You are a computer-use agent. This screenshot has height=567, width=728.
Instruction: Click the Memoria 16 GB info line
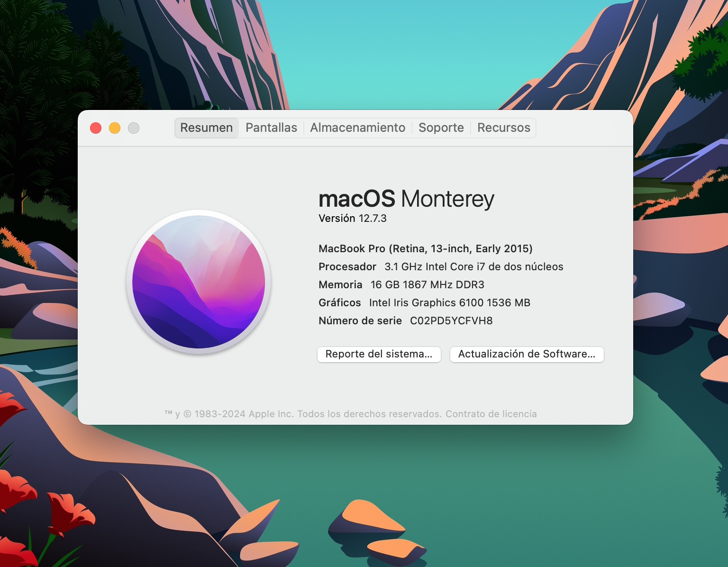(401, 285)
